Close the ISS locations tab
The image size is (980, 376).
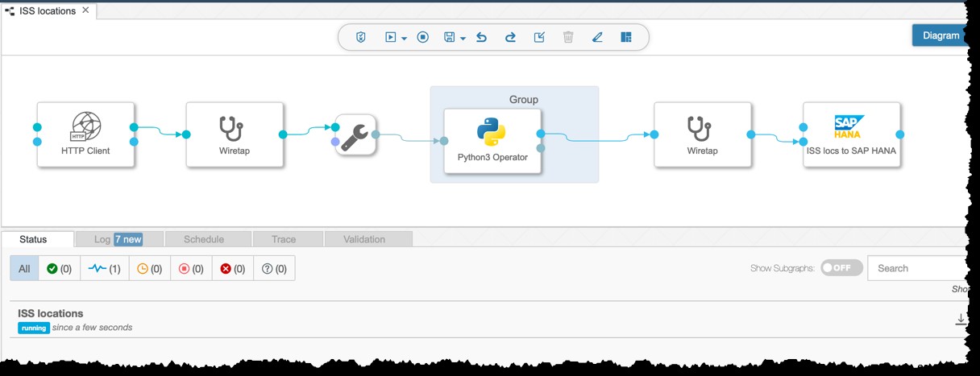tap(85, 10)
